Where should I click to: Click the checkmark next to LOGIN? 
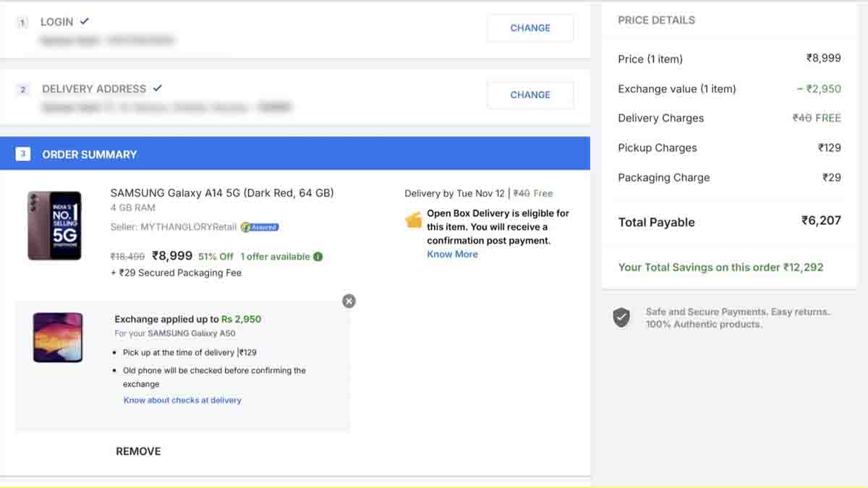(x=85, y=22)
